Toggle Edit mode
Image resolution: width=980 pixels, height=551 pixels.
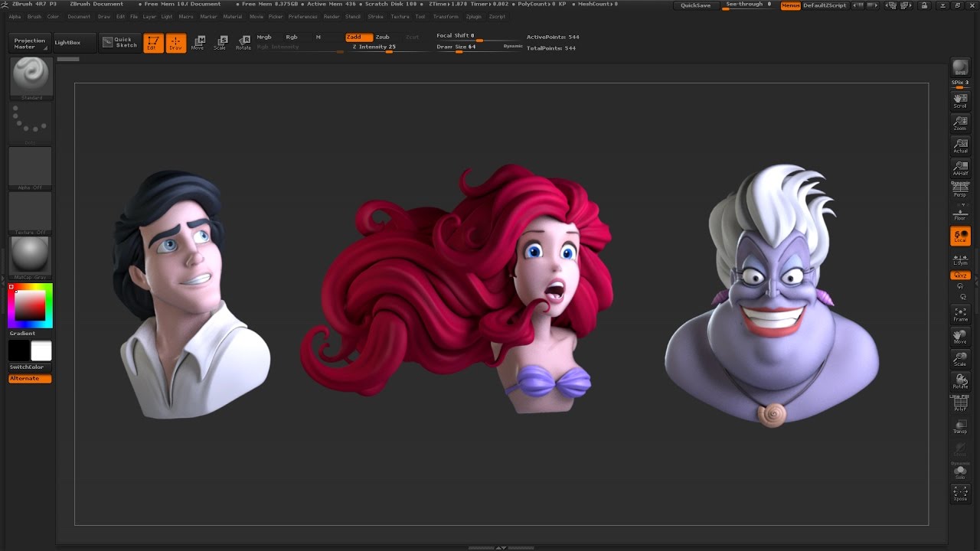[153, 43]
